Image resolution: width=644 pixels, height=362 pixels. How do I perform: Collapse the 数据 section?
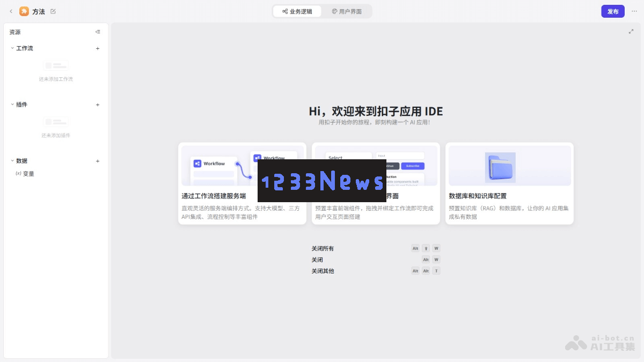tap(12, 161)
